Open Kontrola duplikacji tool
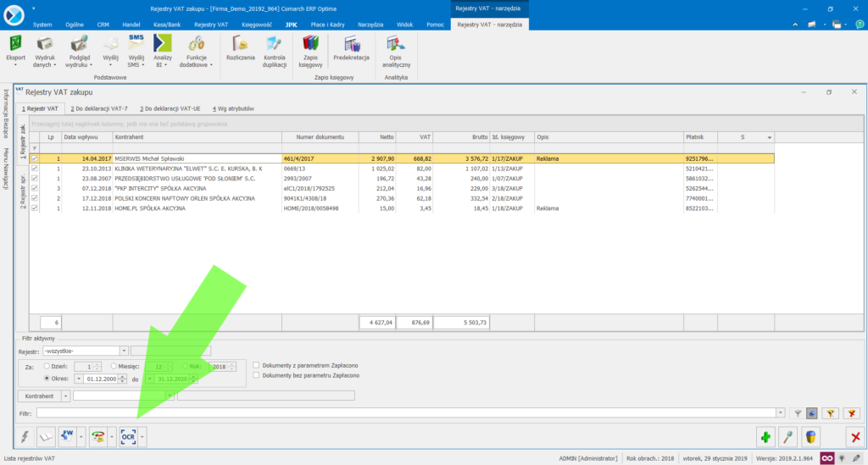Image resolution: width=868 pixels, height=465 pixels. (x=275, y=45)
